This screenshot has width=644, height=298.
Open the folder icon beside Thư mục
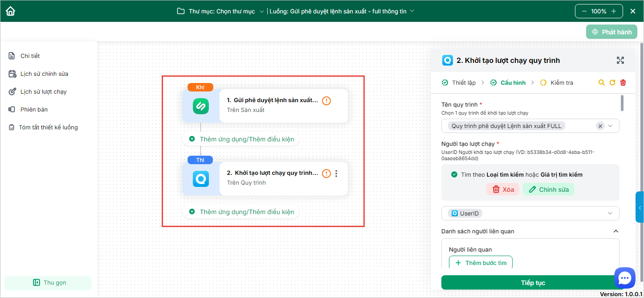(x=181, y=11)
